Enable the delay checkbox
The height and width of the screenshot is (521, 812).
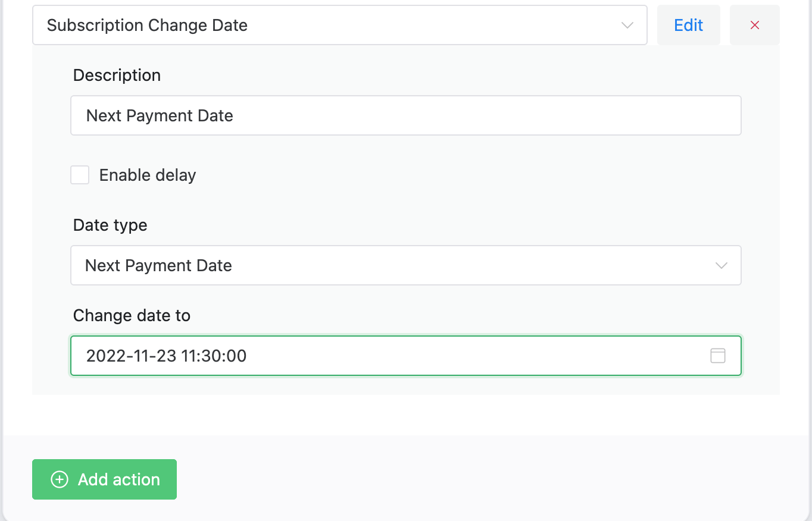coord(80,175)
